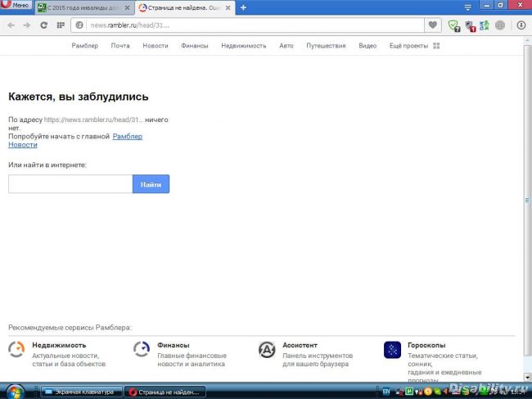Open the Гороскопы service icon

[393, 350]
